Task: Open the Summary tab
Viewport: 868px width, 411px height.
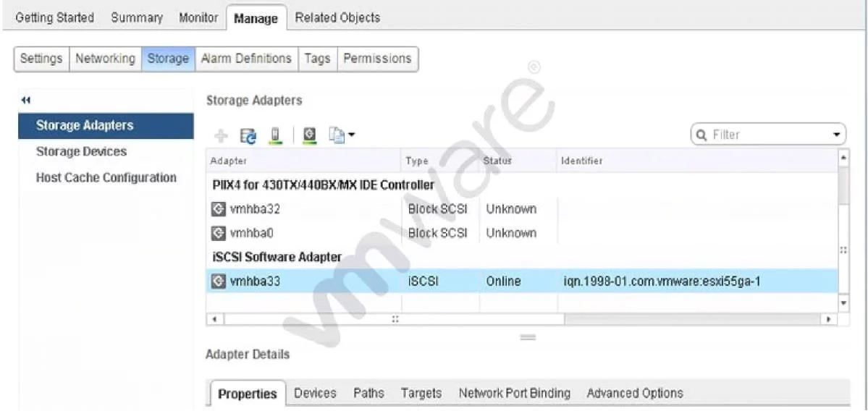Action: tap(137, 17)
